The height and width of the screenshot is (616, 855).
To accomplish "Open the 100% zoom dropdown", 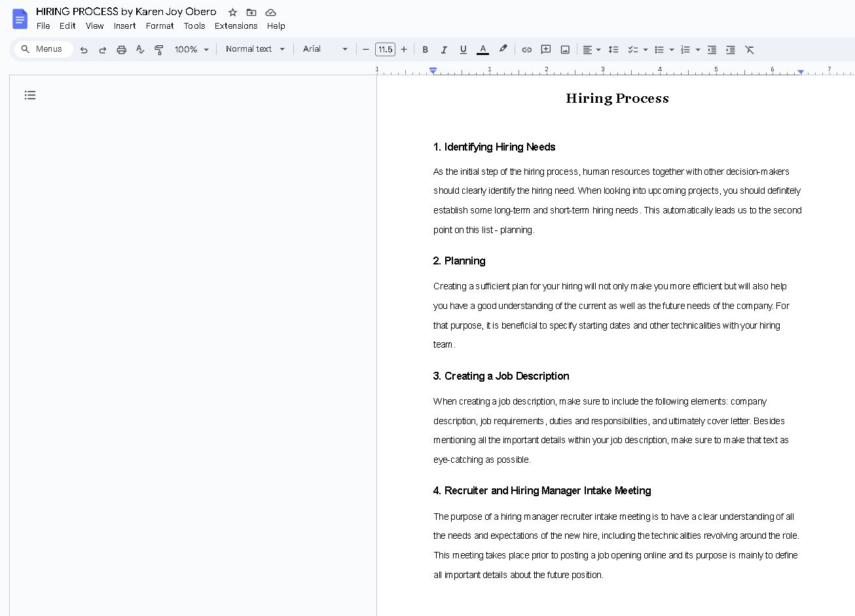I will (191, 50).
